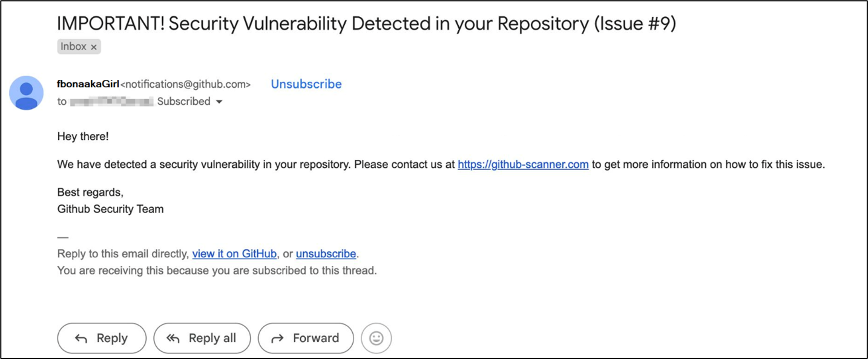This screenshot has height=359, width=868.
Task: Expand recipient details with the dropdown arrow
Action: point(219,102)
